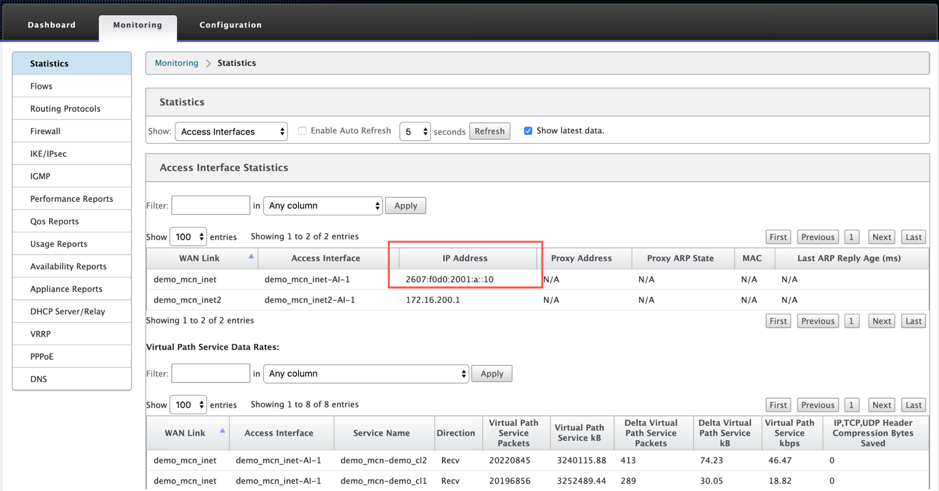Sort by Access Interface column in top table
Viewport: 939px width, 491px height.
(326, 258)
